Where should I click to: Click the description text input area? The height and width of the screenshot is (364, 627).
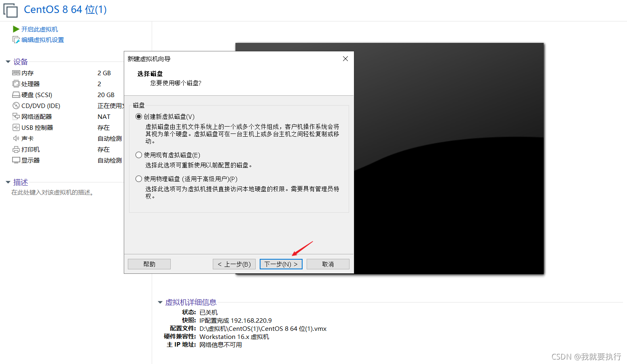click(53, 193)
